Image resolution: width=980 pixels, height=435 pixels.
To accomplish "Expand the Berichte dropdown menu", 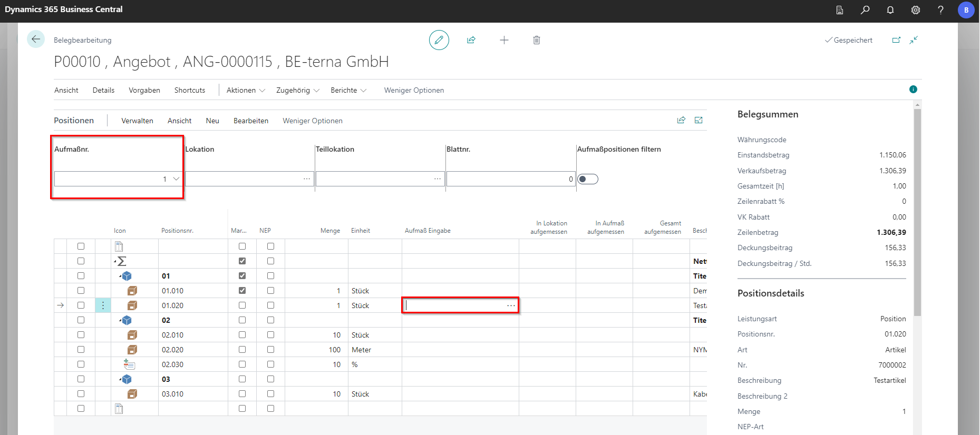I will pyautogui.click(x=348, y=90).
